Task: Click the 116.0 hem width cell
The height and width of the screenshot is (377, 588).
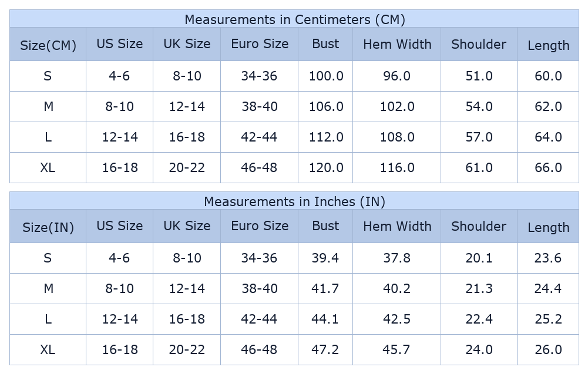Action: tap(397, 167)
